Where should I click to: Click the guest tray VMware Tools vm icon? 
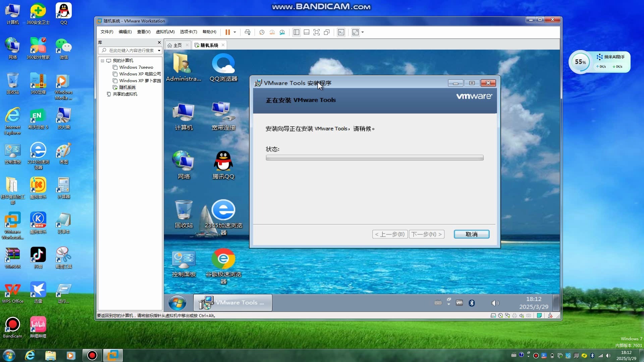[460, 303]
